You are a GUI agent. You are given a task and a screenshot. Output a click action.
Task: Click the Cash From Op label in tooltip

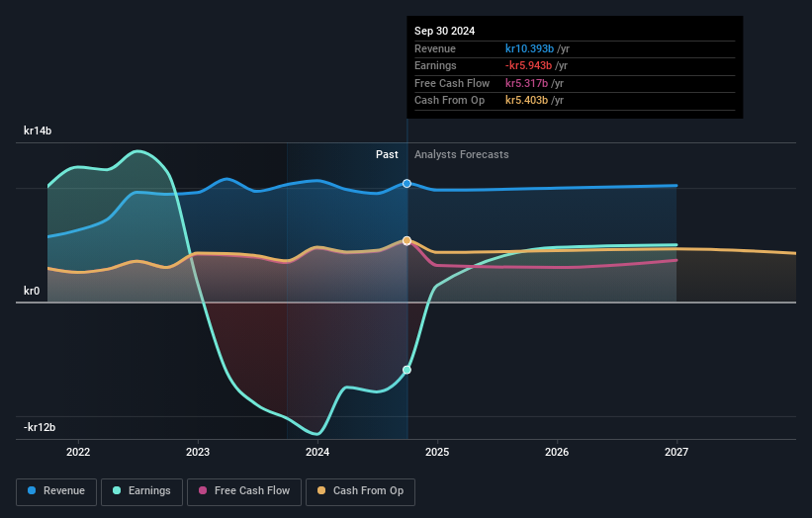(x=449, y=101)
